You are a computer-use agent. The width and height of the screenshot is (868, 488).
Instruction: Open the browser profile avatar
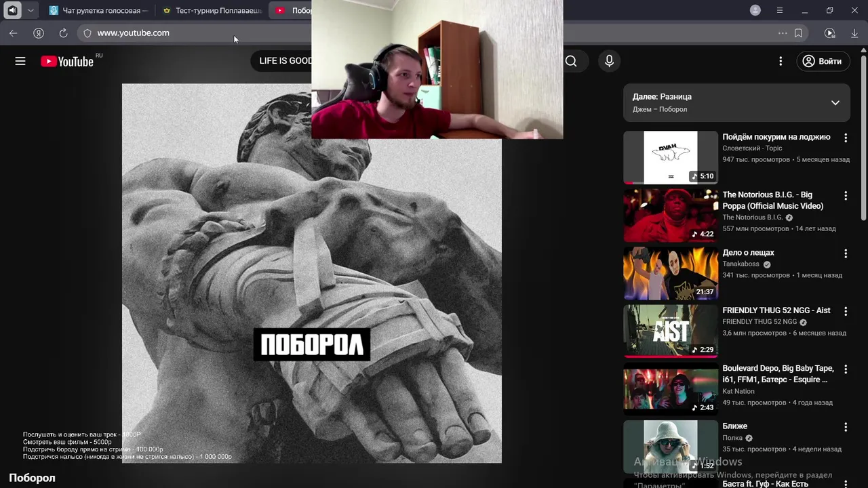(755, 10)
